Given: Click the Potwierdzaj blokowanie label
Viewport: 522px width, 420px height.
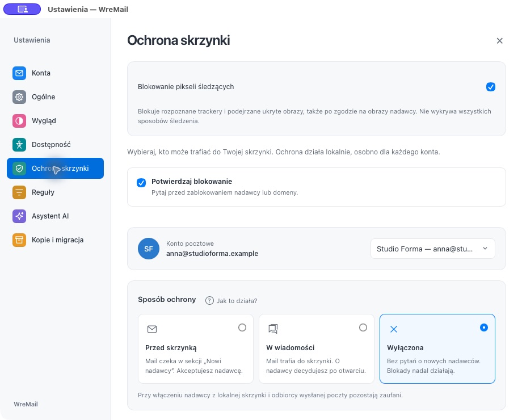Looking at the screenshot, I should [192, 182].
